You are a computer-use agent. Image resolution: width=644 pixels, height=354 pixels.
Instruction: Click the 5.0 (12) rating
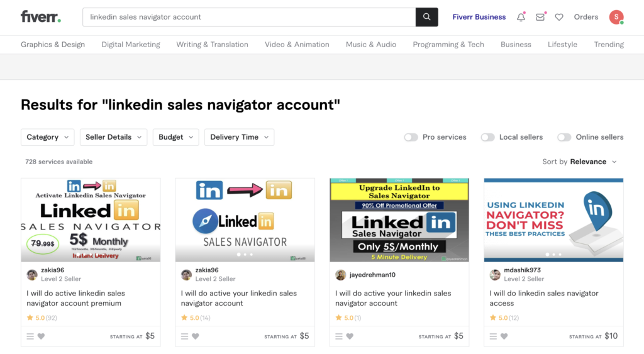(x=505, y=318)
